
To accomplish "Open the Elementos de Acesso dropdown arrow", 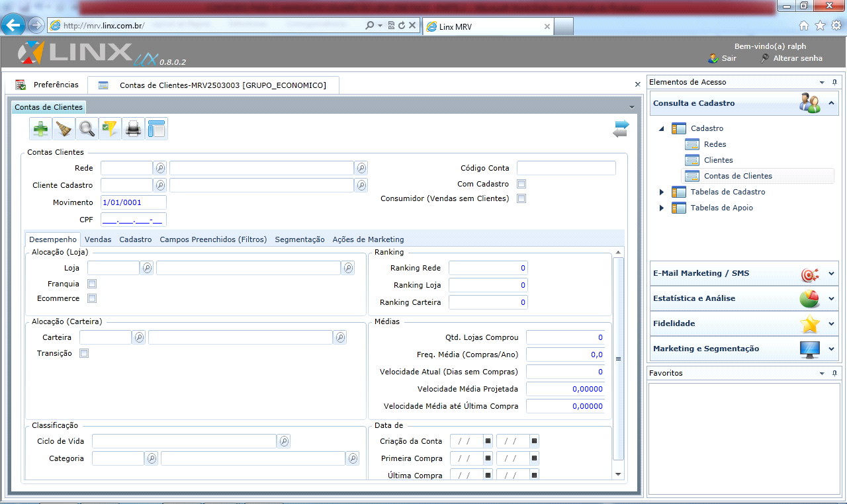I will 823,83.
